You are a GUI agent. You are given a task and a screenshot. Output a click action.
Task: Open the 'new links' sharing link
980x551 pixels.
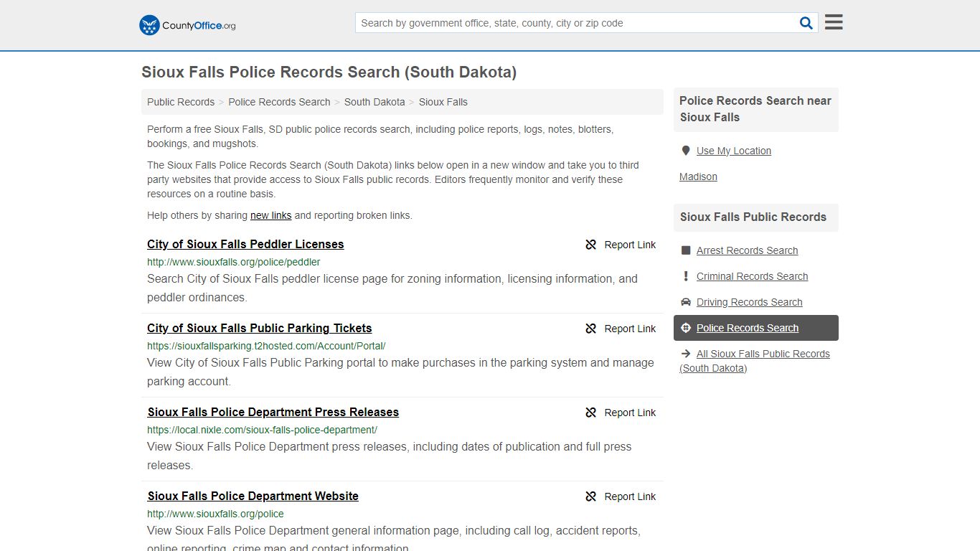(270, 215)
